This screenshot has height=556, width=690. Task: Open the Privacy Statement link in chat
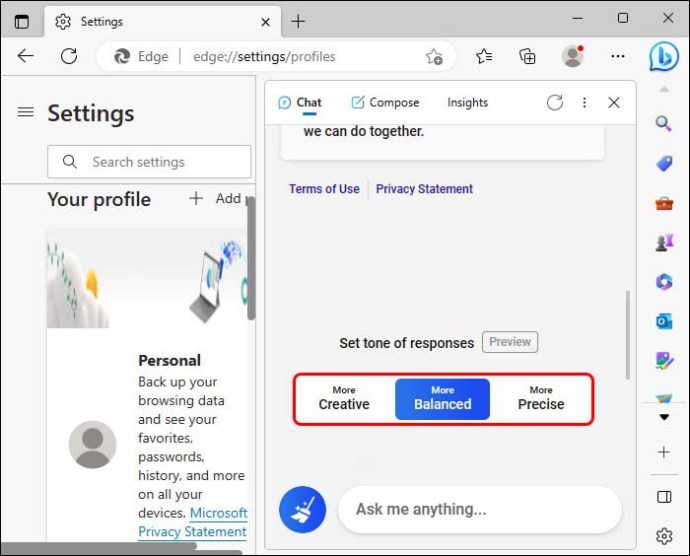click(424, 189)
